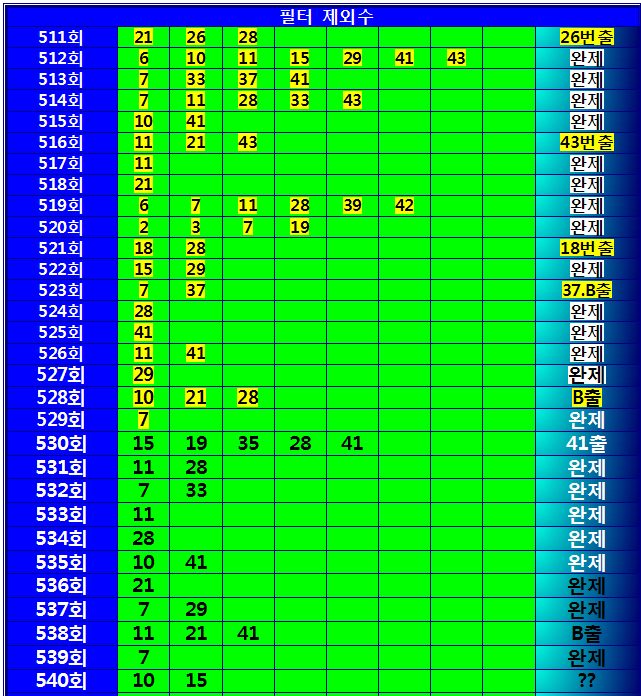
Task: Click the 43번출 result cell
Action: (x=587, y=142)
